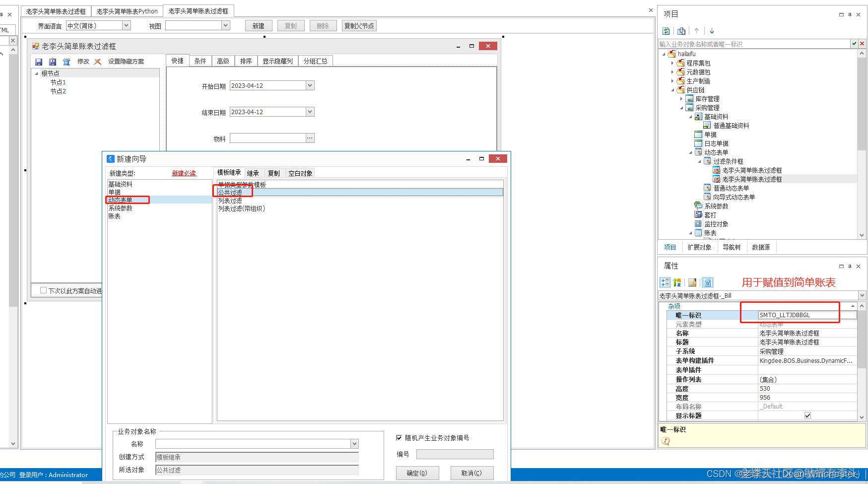868x484 pixels.
Task: Click the project search input field
Action: click(x=754, y=44)
